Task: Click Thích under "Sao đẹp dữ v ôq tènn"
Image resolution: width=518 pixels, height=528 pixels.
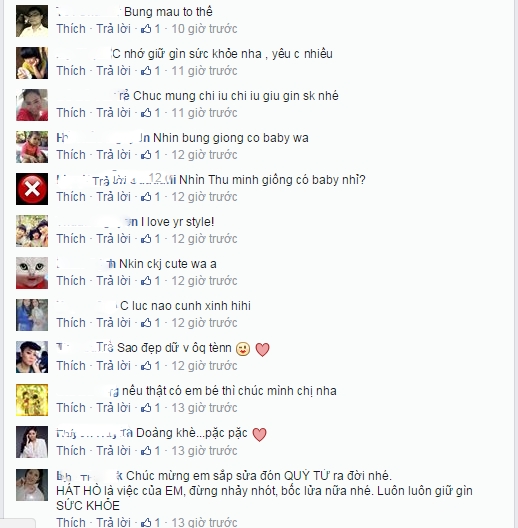Action: pos(71,366)
